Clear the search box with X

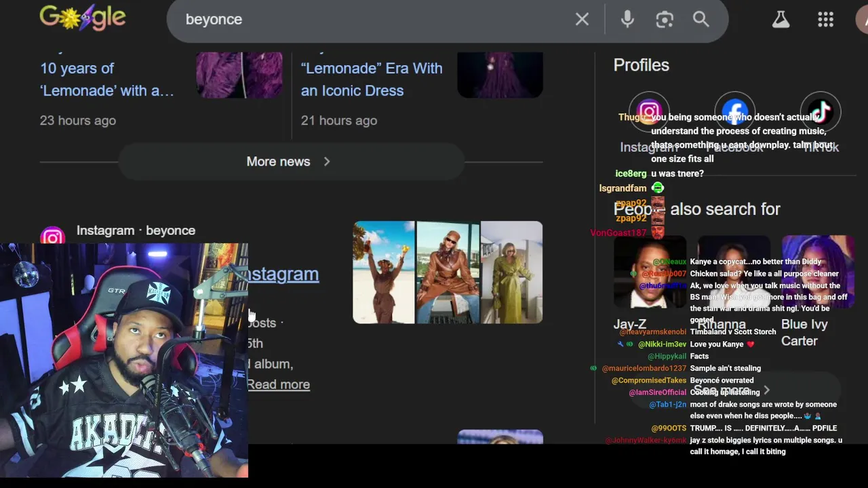coord(582,19)
